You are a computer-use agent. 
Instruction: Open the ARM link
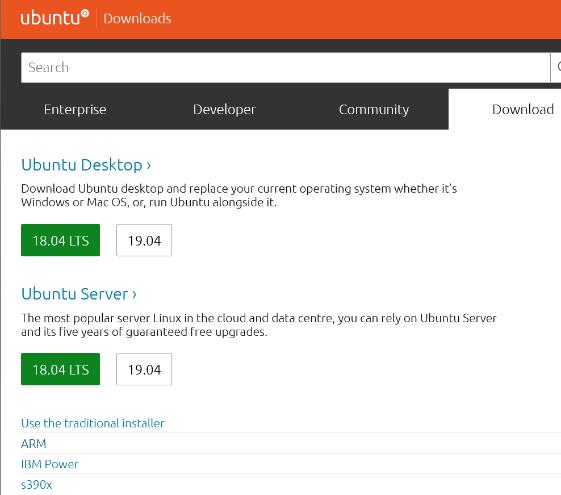(34, 443)
